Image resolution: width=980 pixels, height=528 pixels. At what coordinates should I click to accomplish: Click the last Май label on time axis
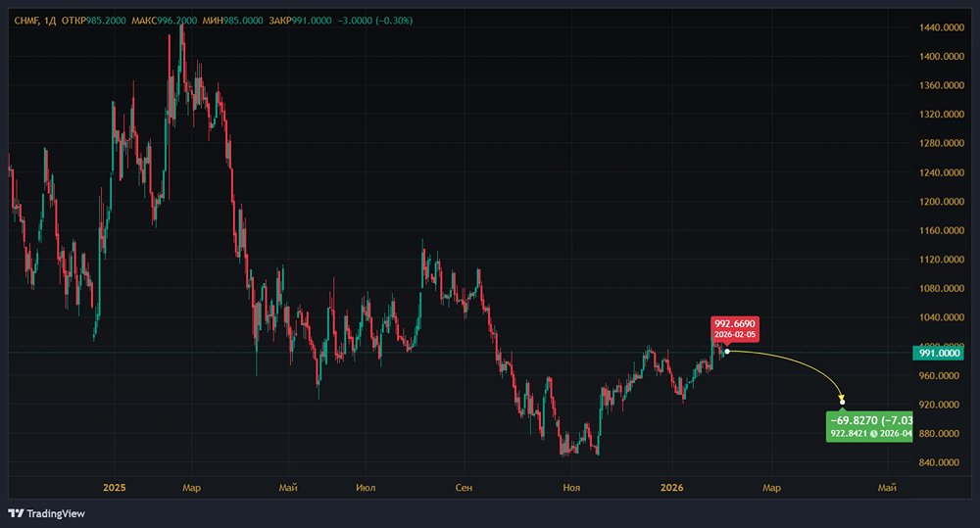pos(887,488)
